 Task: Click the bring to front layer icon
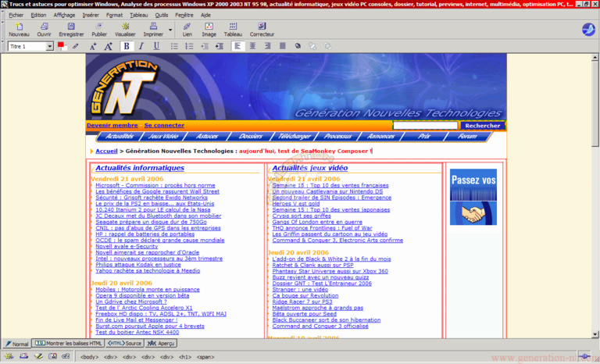[x=327, y=46]
